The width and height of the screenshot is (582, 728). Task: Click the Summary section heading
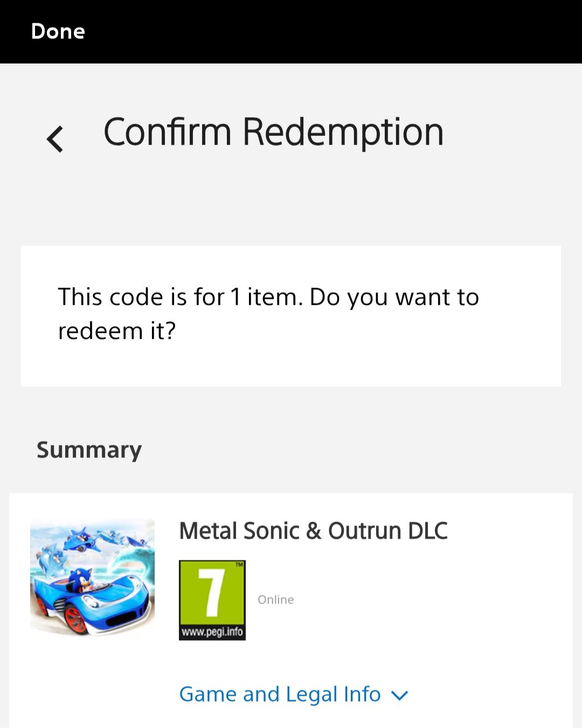pos(89,450)
